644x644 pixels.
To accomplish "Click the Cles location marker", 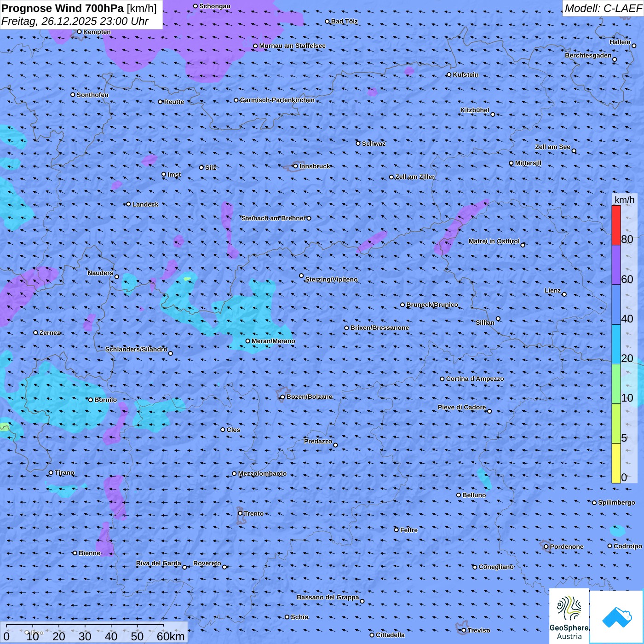I will (x=223, y=430).
